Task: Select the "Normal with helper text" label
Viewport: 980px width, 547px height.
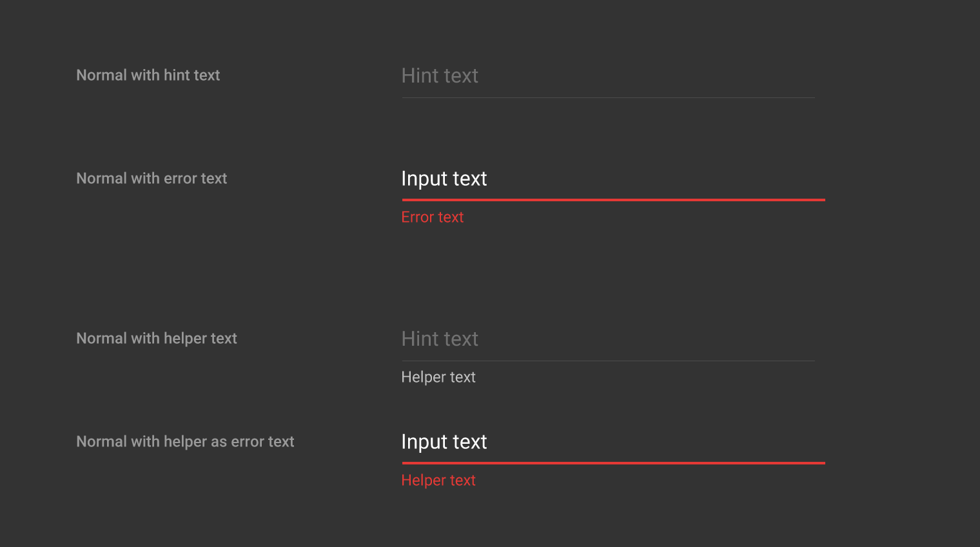Action: point(157,339)
